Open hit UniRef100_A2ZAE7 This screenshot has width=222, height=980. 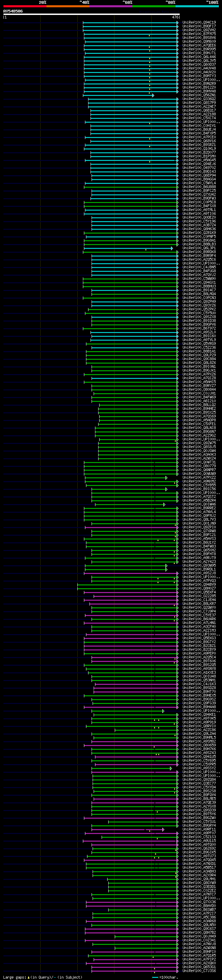point(199,106)
